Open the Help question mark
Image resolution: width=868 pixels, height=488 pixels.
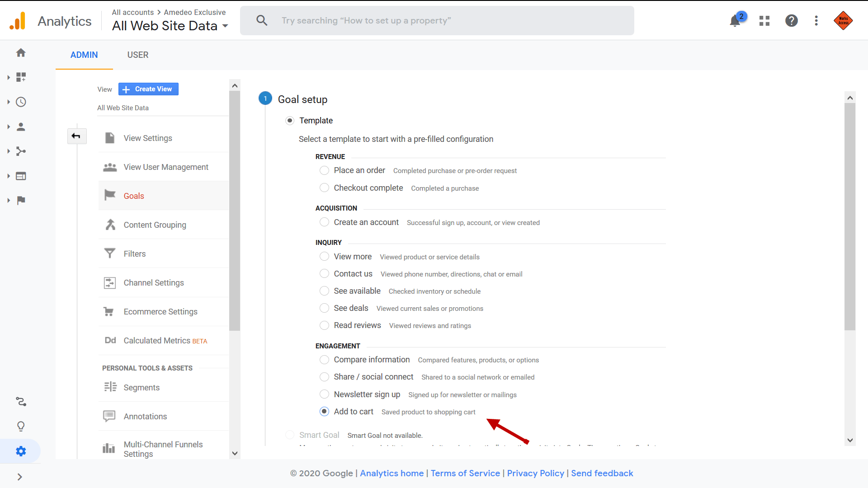click(x=792, y=20)
